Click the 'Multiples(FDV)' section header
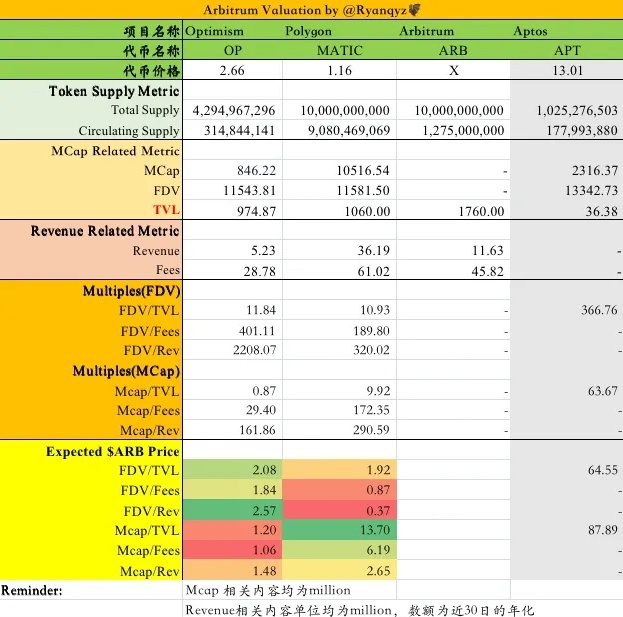The image size is (623, 617). tap(132, 291)
